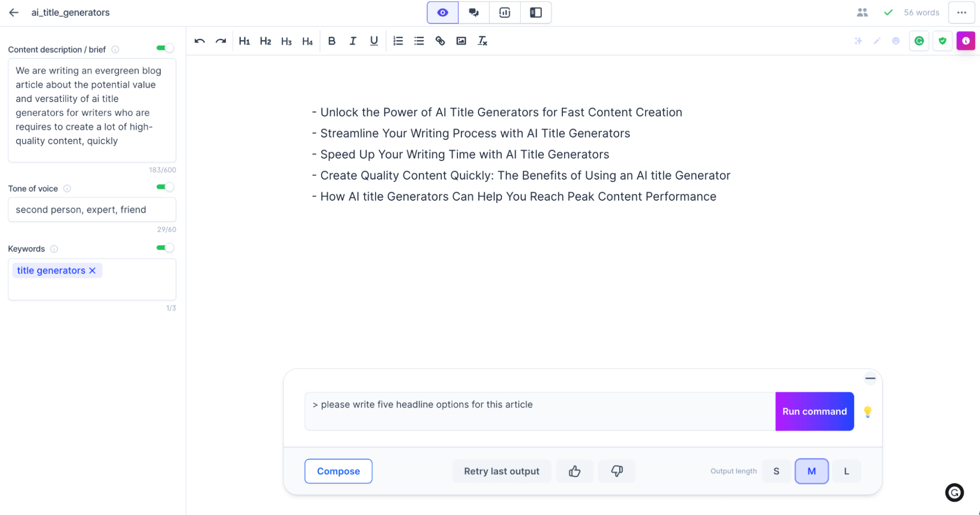Insert an image using the image icon
The height and width of the screenshot is (515, 980).
pyautogui.click(x=461, y=41)
